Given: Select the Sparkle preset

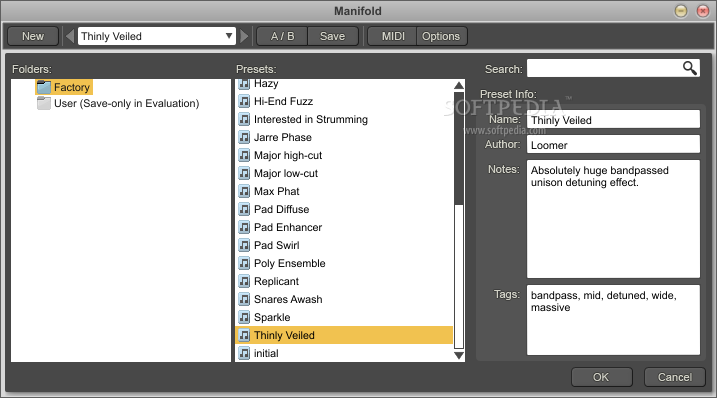Looking at the screenshot, I should coord(344,317).
